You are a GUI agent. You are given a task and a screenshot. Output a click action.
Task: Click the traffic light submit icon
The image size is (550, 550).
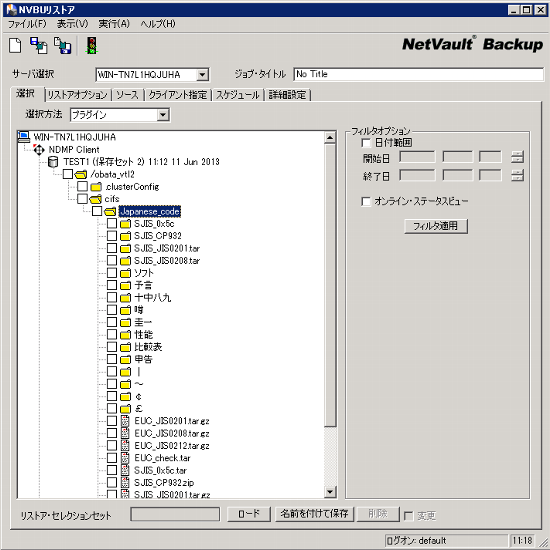pyautogui.click(x=92, y=46)
